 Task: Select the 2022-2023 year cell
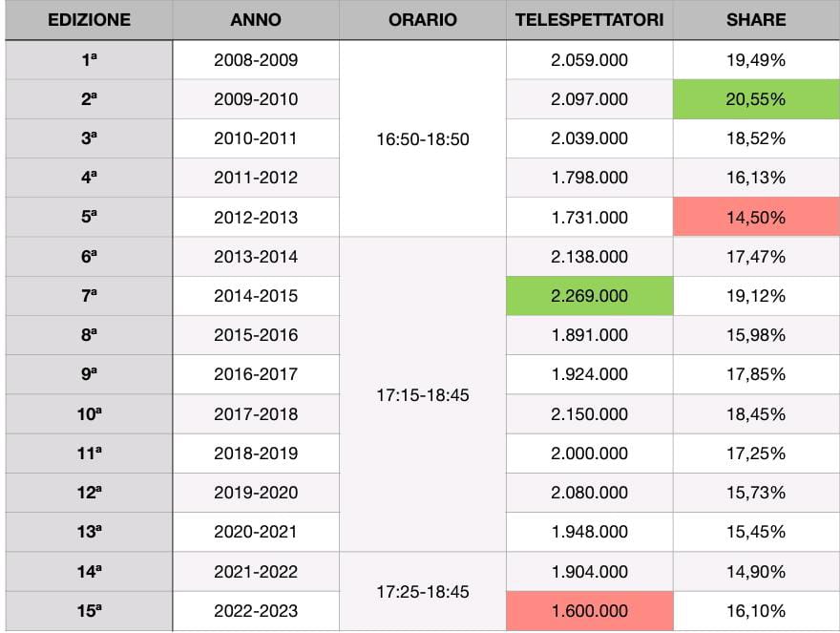(256, 611)
